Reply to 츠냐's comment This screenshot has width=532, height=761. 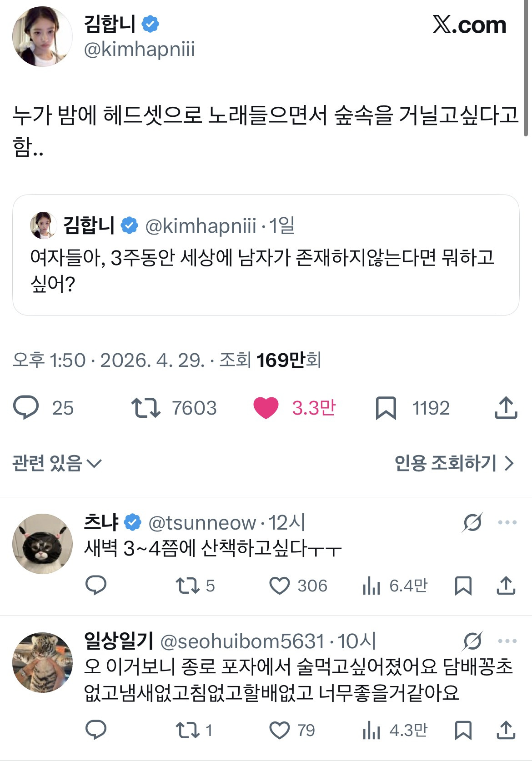pyautogui.click(x=96, y=585)
